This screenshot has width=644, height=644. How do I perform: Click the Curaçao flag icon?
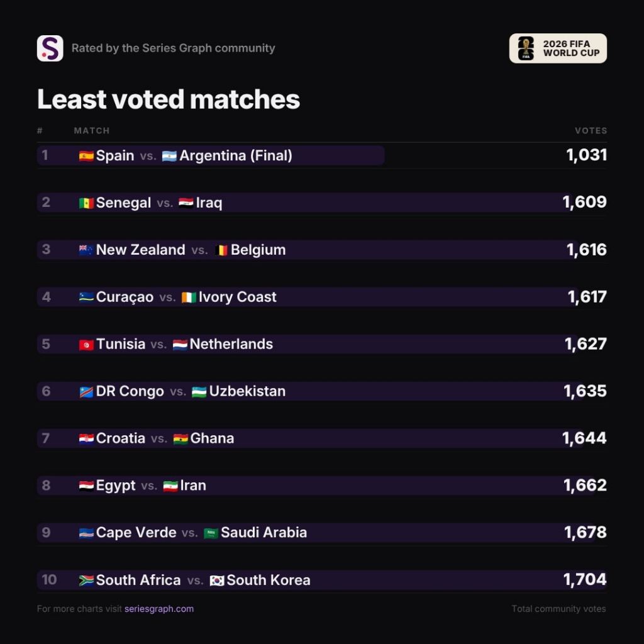[86, 297]
